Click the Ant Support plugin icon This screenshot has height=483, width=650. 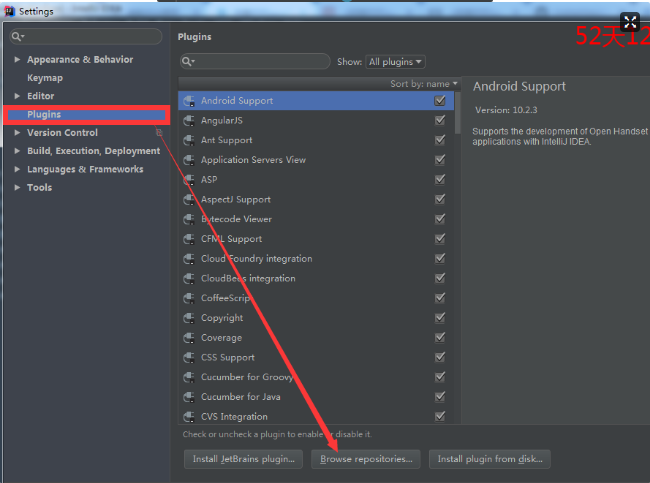189,140
